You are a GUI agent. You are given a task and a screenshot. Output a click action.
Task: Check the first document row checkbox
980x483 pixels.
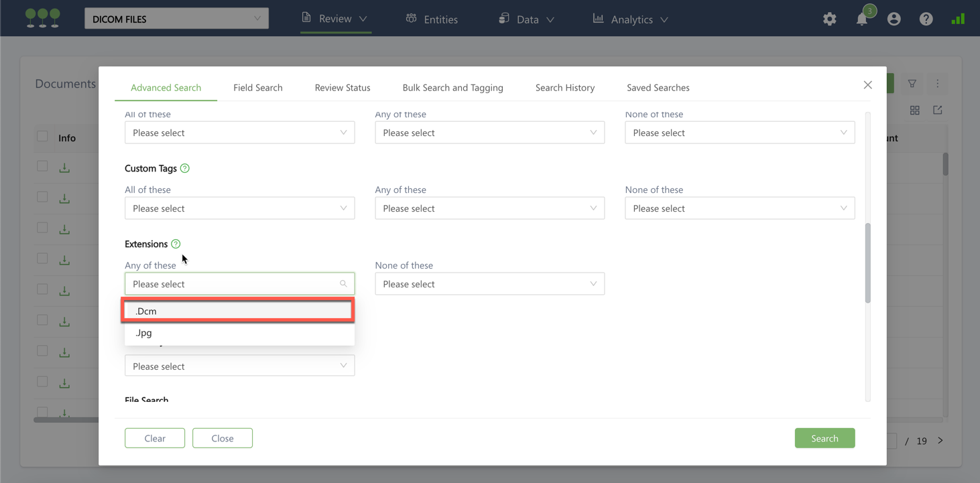point(42,166)
